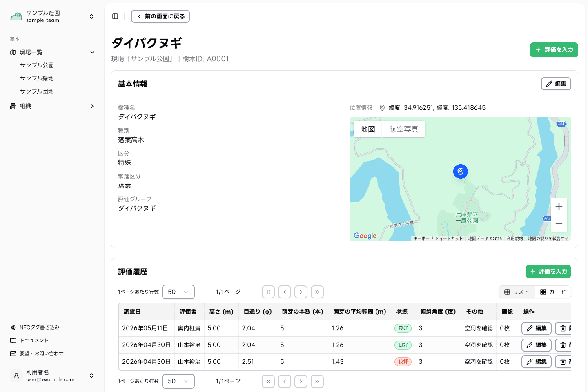Open サンプル緑地 site in sidebar
The image size is (588, 392).
pyautogui.click(x=37, y=78)
